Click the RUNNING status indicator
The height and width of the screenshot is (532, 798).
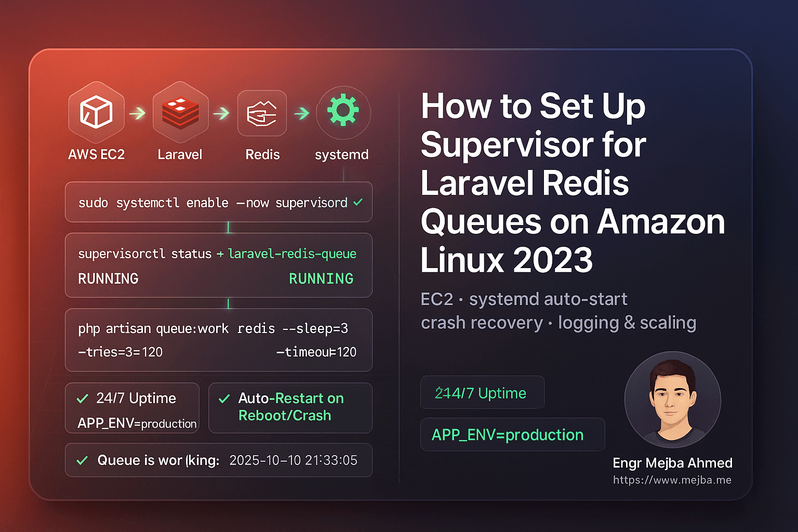pos(321,278)
